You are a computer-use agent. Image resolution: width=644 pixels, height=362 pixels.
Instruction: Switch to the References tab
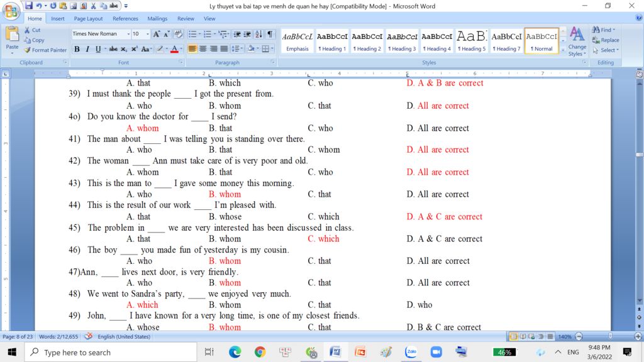click(125, 18)
